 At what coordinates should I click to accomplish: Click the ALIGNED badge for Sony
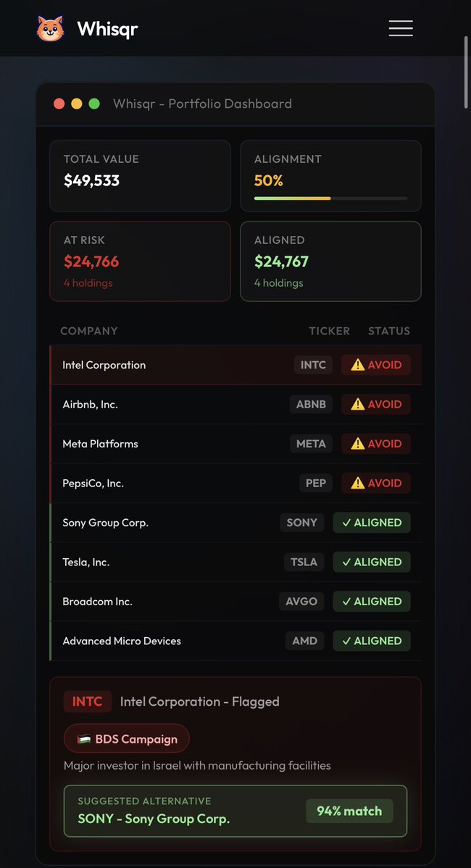372,523
